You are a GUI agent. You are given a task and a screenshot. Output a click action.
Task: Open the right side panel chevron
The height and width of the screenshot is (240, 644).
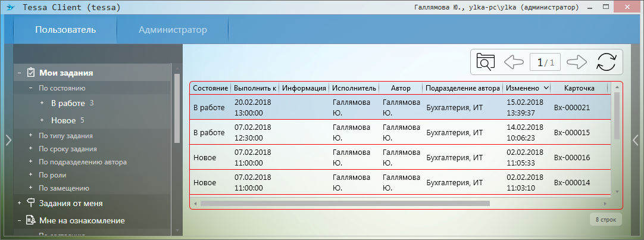click(x=635, y=140)
